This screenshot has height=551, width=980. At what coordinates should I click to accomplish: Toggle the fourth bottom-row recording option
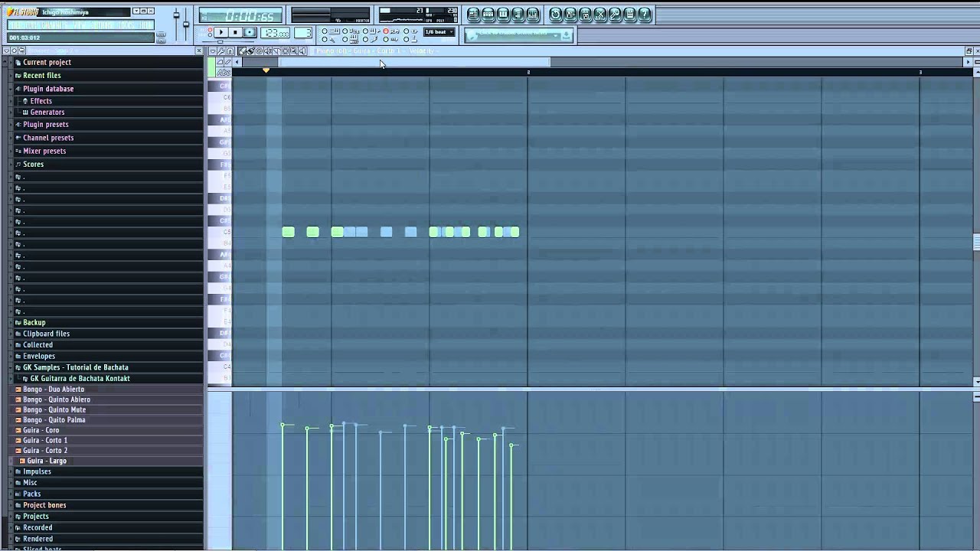(391, 39)
